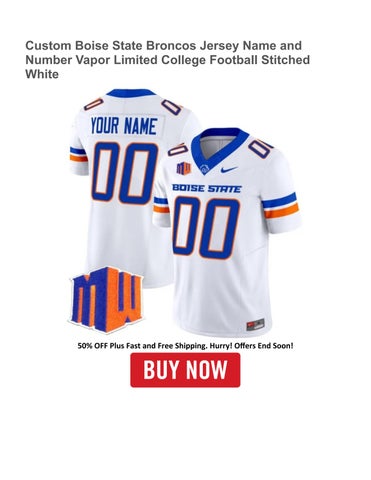Select the large Mountain West MW logo patch

click(x=106, y=299)
